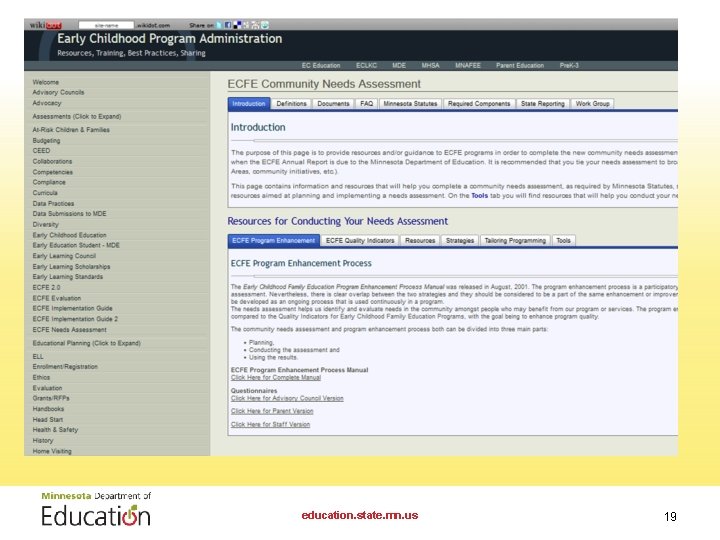Open Advocacy sidebar link

tap(46, 103)
